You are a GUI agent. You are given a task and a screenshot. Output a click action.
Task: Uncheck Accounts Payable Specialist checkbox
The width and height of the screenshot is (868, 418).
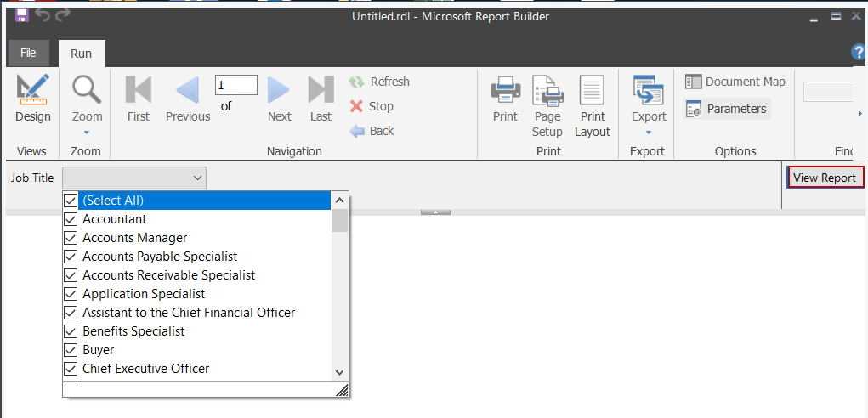point(71,257)
